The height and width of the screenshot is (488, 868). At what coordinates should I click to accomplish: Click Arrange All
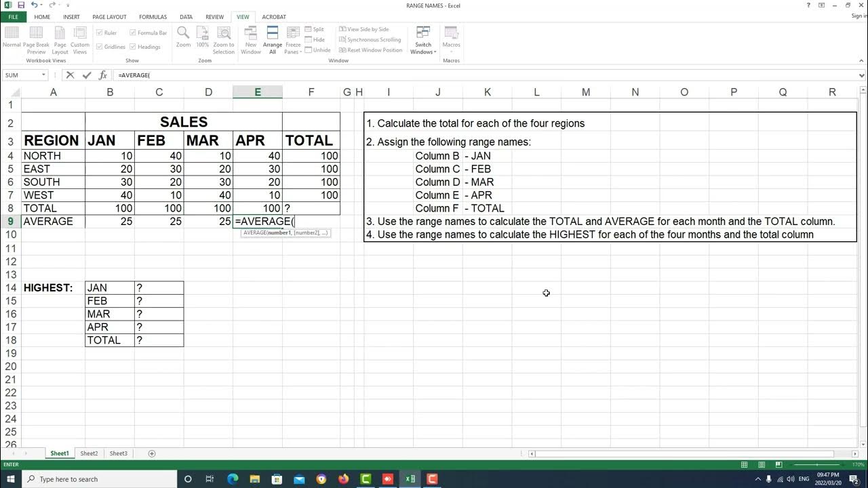coord(273,40)
